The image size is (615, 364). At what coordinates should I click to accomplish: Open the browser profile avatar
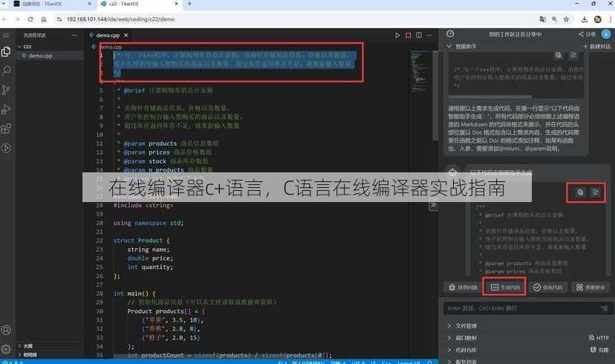tap(598, 19)
